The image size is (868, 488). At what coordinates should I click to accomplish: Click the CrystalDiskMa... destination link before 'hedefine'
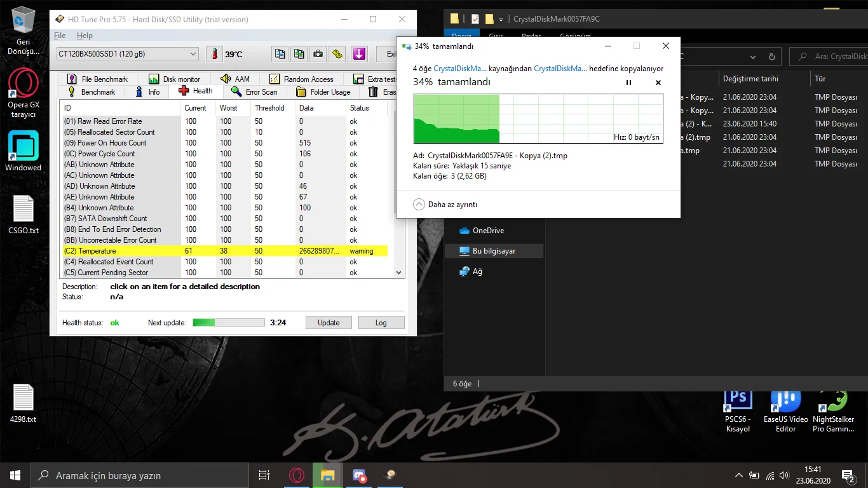click(560, 69)
